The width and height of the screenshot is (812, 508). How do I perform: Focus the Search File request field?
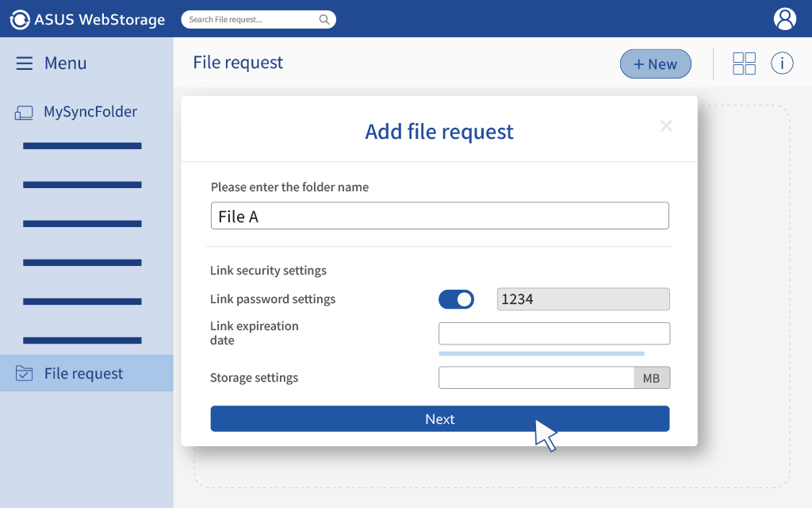point(259,19)
